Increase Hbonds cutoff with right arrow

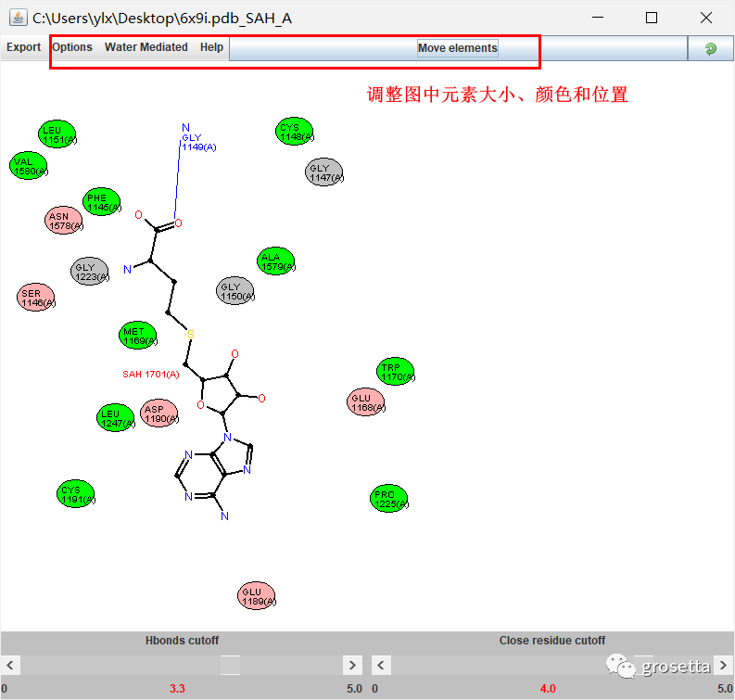pyautogui.click(x=352, y=665)
